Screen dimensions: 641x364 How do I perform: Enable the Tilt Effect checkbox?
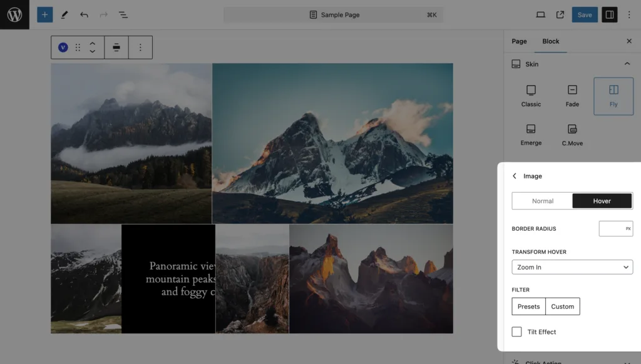[516, 331]
